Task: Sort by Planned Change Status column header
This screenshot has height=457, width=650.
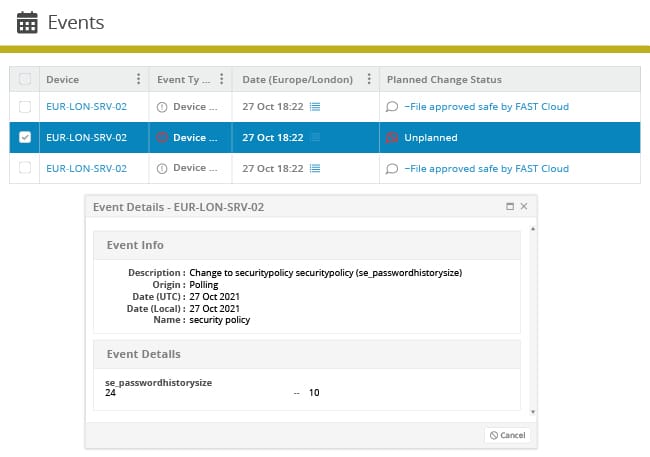Action: pos(444,79)
